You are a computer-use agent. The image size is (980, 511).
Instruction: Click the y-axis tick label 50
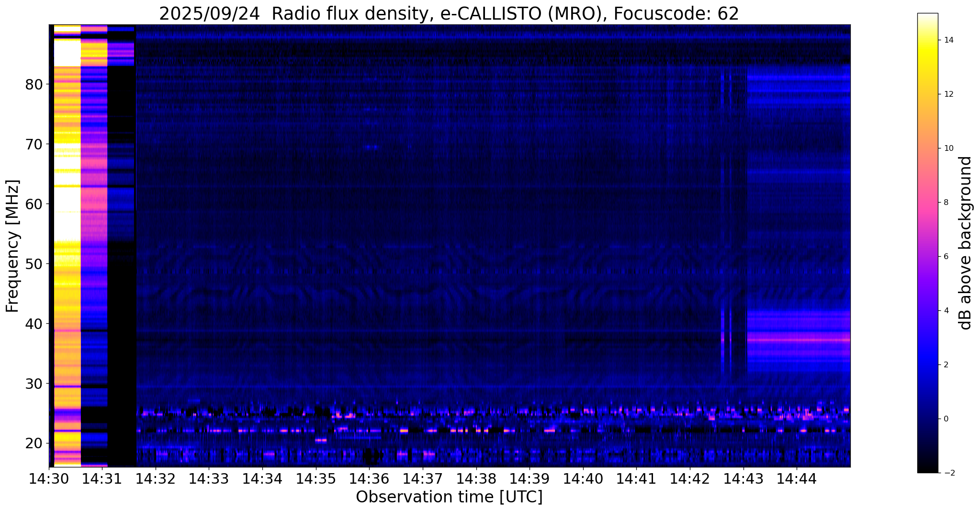coord(34,264)
